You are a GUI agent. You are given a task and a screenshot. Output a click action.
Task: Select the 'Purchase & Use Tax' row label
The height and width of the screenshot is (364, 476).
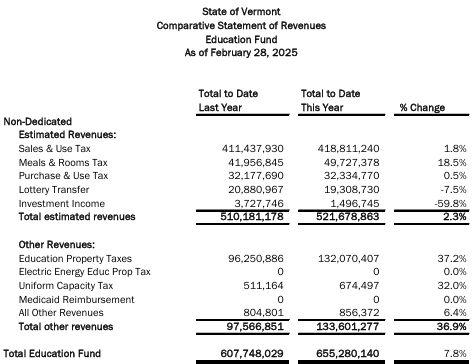63,176
